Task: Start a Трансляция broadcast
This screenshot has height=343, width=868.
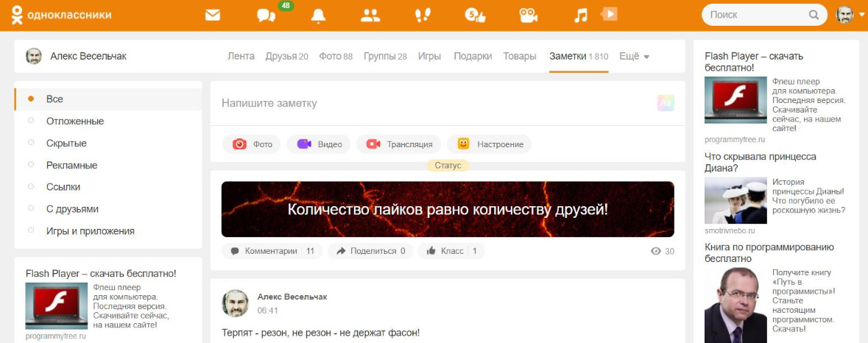Action: [398, 144]
